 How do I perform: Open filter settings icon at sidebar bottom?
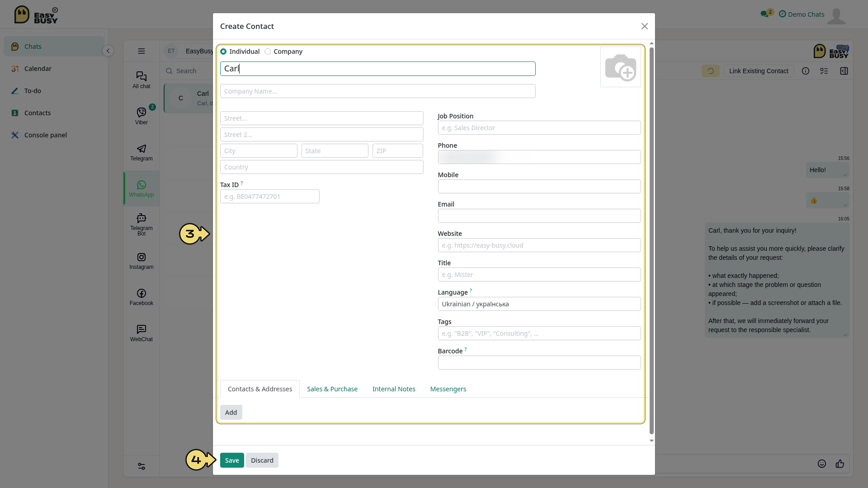tap(142, 466)
